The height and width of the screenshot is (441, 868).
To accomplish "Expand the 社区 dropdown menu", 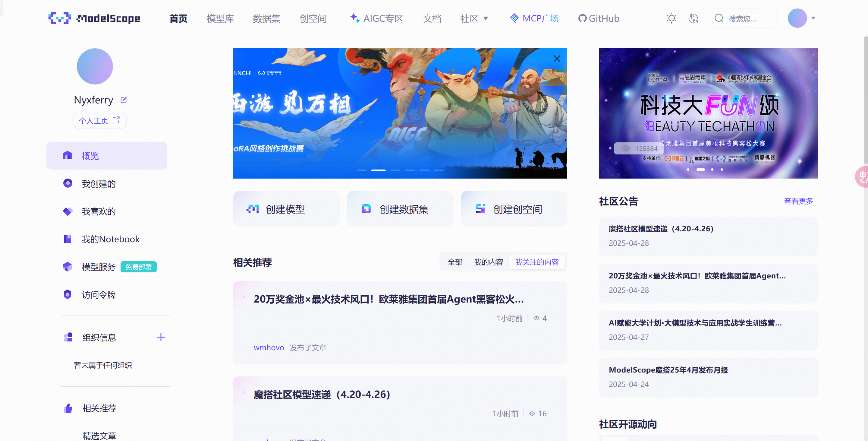I will coord(474,18).
